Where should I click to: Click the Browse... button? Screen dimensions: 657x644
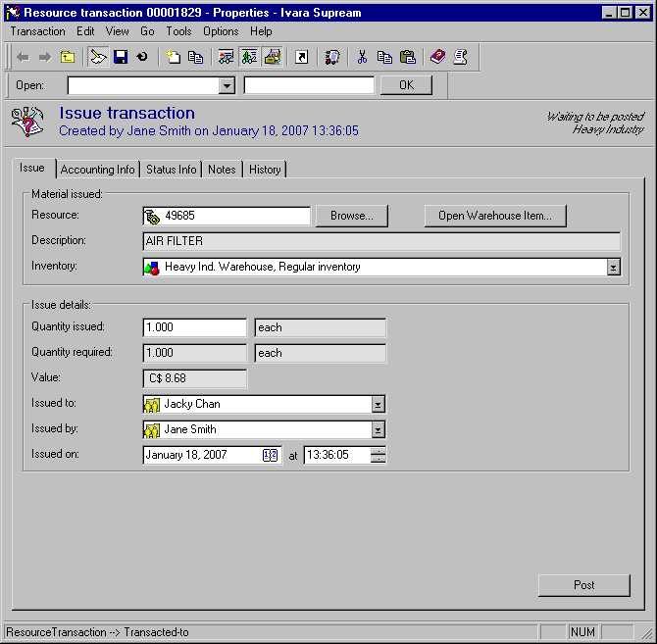(351, 216)
